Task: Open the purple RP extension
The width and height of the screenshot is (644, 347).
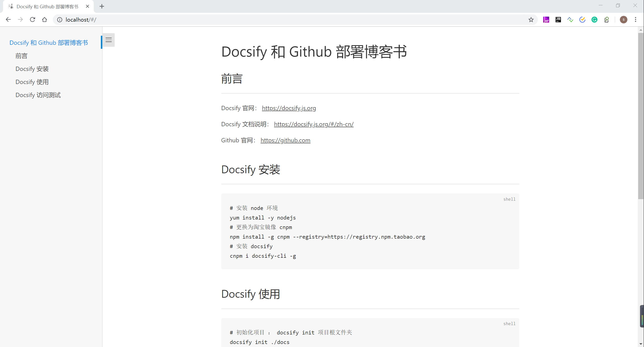Action: tap(546, 19)
